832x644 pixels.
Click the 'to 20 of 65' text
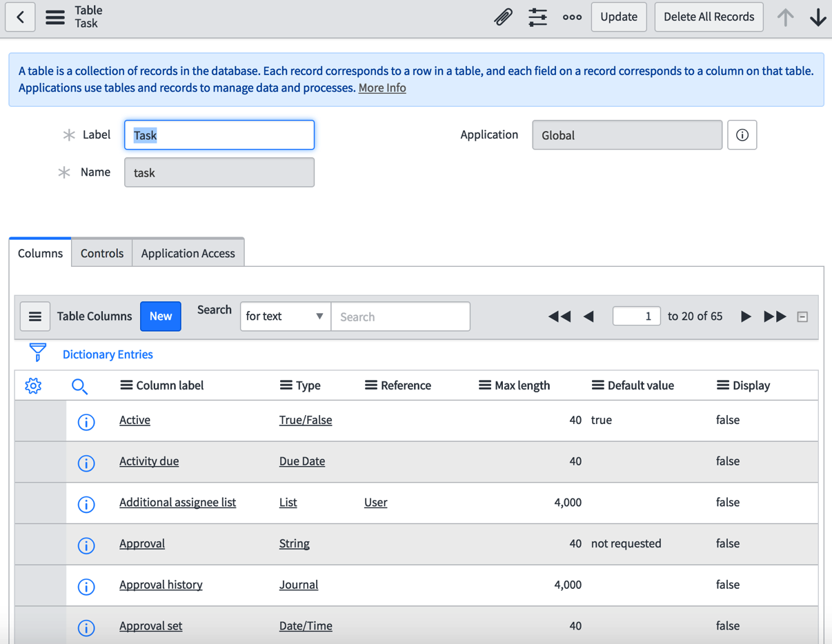point(695,316)
